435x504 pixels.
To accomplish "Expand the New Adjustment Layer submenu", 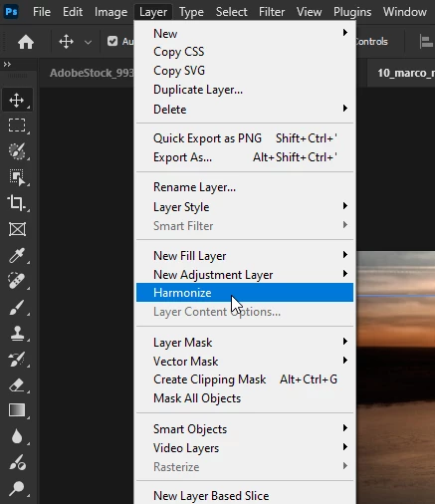I will tap(245, 274).
